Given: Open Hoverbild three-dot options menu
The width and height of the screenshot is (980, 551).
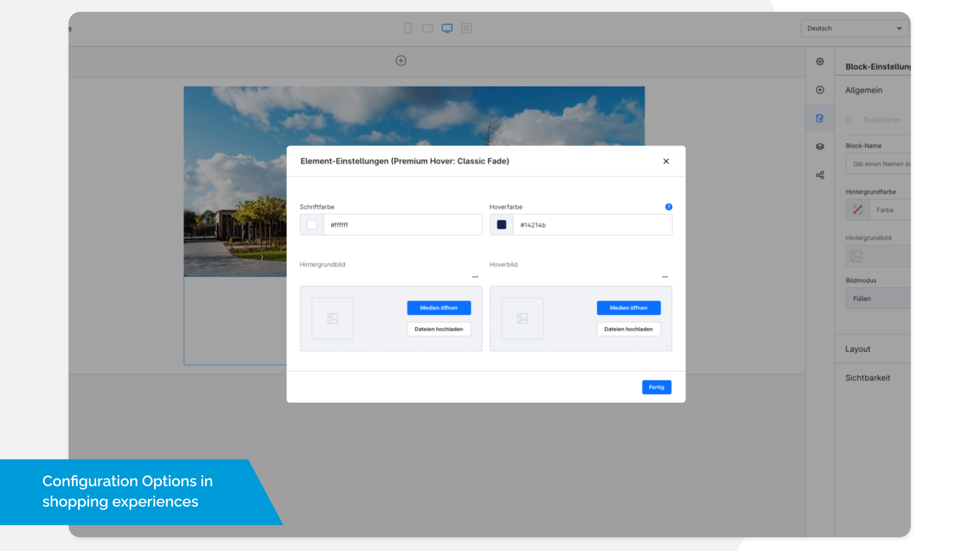Looking at the screenshot, I should [x=665, y=277].
